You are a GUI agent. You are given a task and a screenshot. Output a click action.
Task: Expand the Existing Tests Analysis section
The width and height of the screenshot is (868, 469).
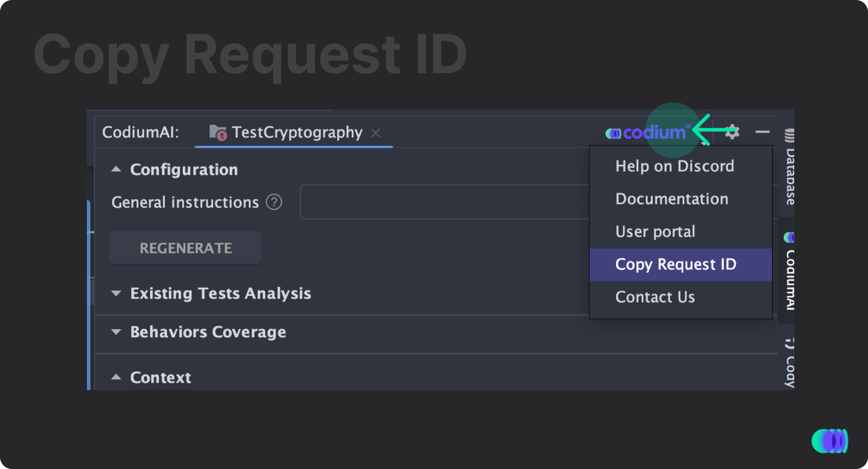tap(116, 293)
